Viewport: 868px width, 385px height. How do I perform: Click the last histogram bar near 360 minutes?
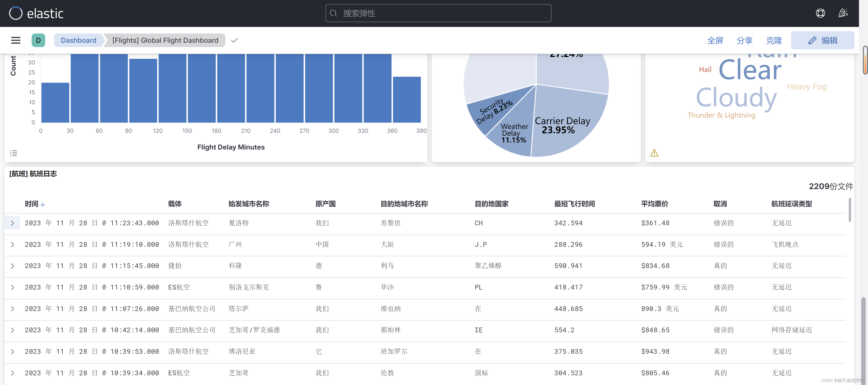(407, 100)
